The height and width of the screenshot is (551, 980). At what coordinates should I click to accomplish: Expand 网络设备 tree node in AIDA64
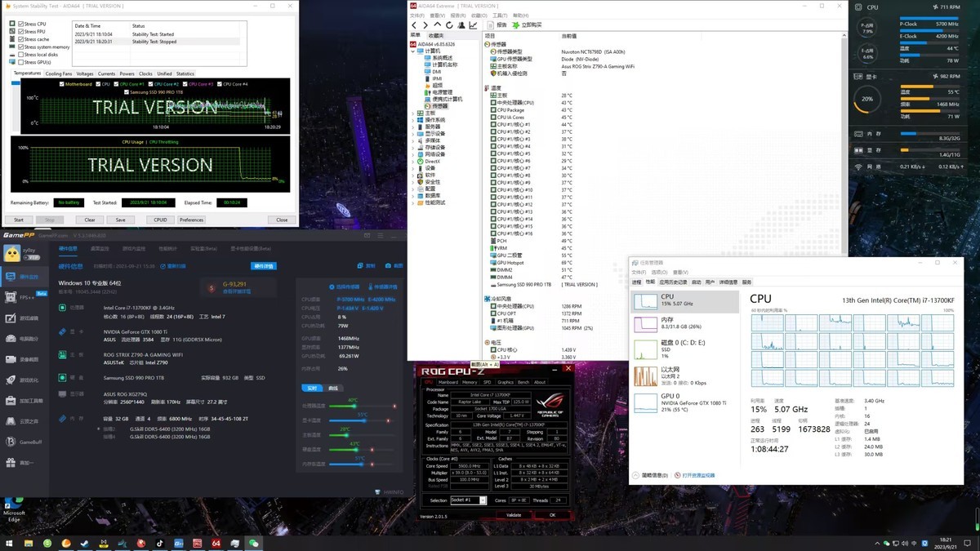[x=413, y=154]
